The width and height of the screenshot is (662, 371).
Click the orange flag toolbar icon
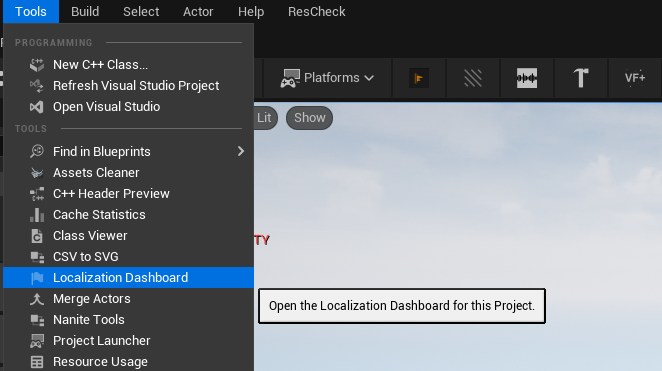pyautogui.click(x=419, y=78)
